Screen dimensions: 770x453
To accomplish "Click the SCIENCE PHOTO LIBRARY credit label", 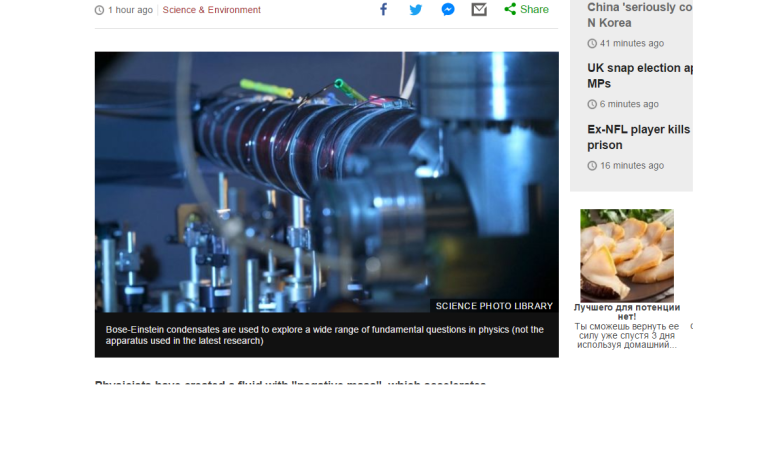I will coord(494,306).
